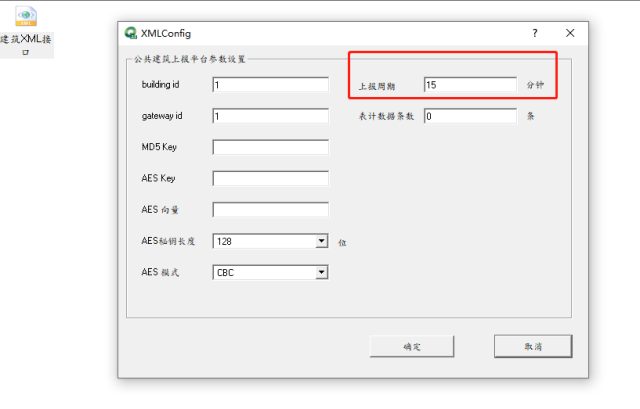Close the XMLConfig dialog window
The image size is (640, 409).
[570, 33]
